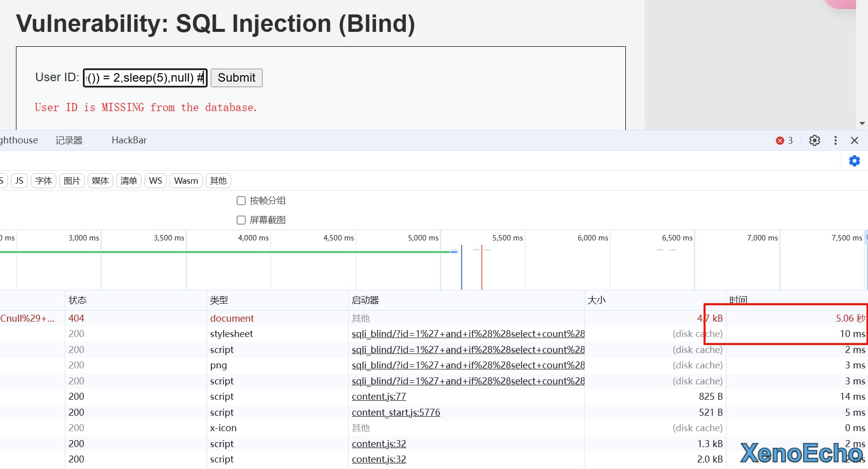Image resolution: width=868 pixels, height=469 pixels.
Task: Open Network panel settings blue gear
Action: click(854, 161)
